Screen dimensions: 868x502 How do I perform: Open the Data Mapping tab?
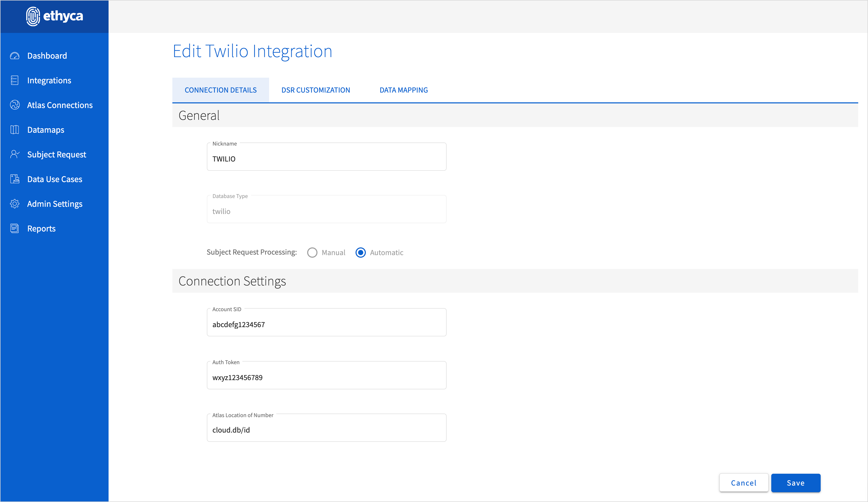click(404, 90)
